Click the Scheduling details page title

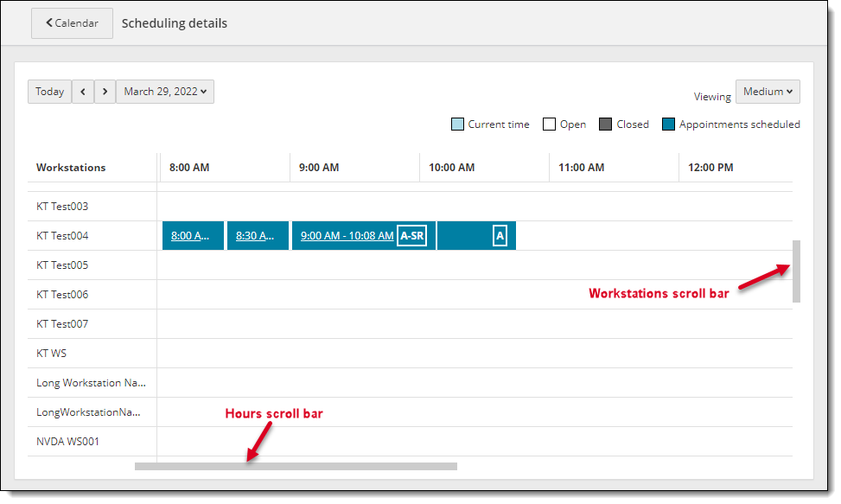tap(175, 23)
